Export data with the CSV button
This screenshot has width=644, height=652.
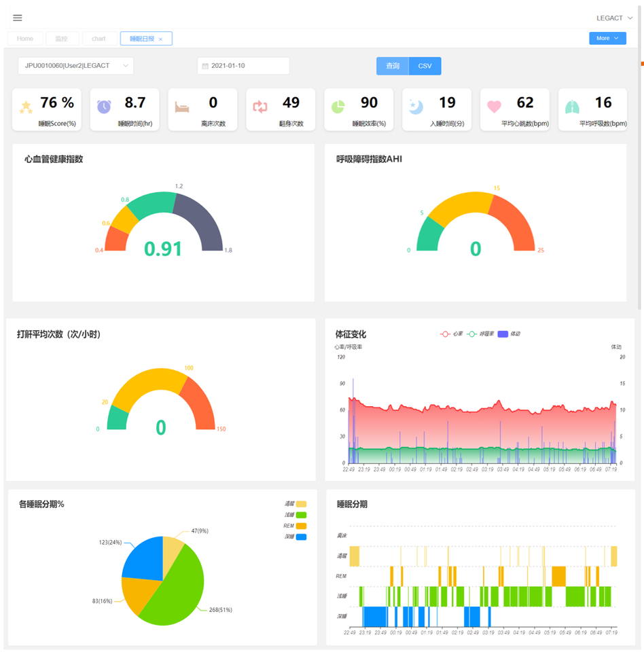[425, 66]
